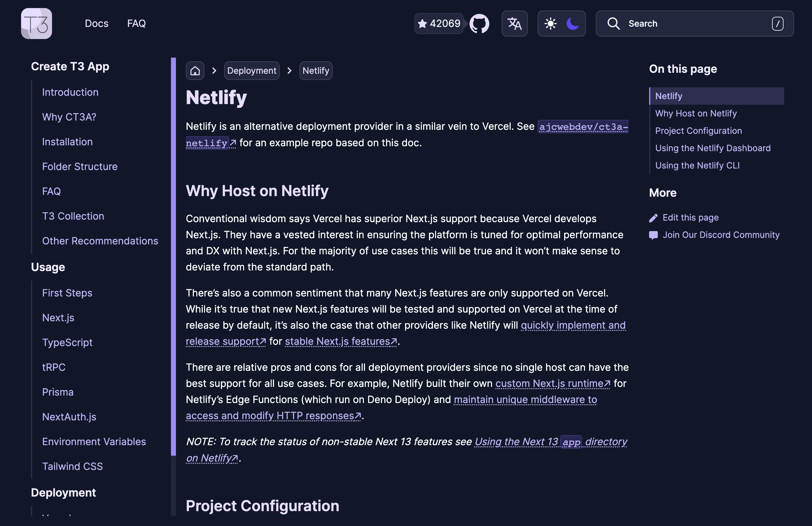Click the star count badge showing 42069
Image resolution: width=812 pixels, height=526 pixels.
(439, 24)
